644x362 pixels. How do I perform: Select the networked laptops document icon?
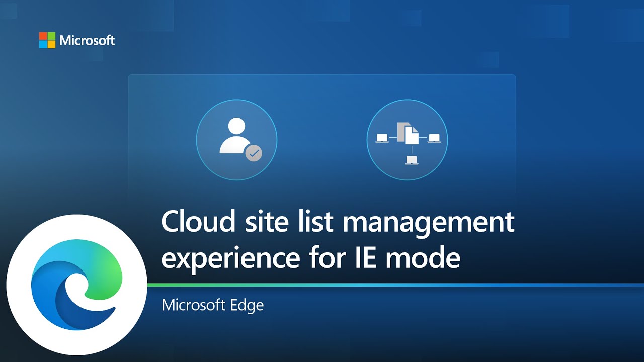pyautogui.click(x=407, y=139)
